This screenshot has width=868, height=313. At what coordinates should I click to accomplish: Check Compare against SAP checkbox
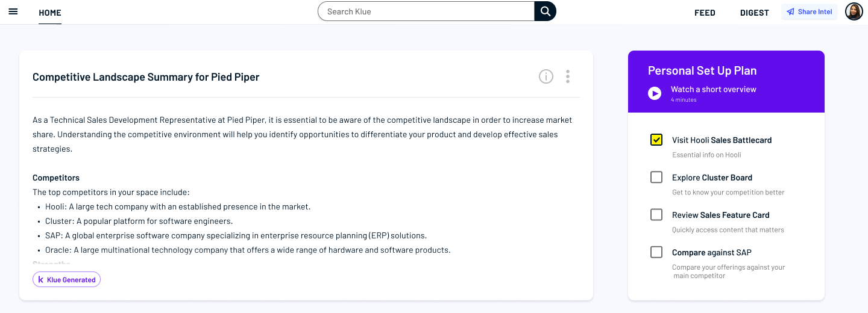(x=656, y=252)
